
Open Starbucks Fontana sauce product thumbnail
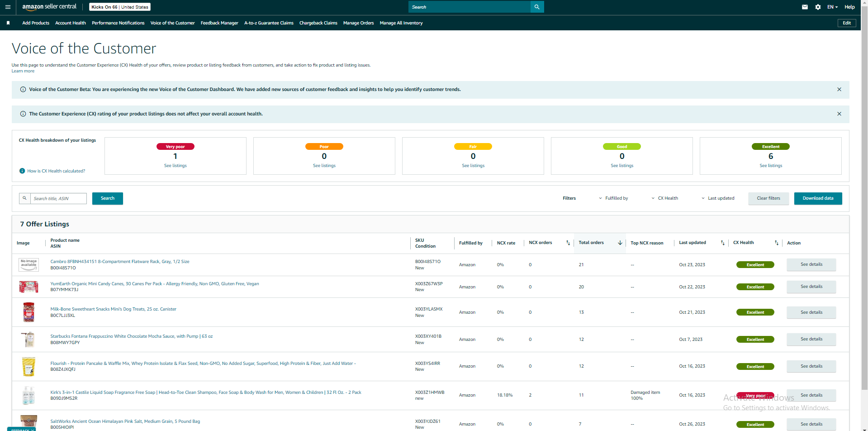pyautogui.click(x=28, y=340)
